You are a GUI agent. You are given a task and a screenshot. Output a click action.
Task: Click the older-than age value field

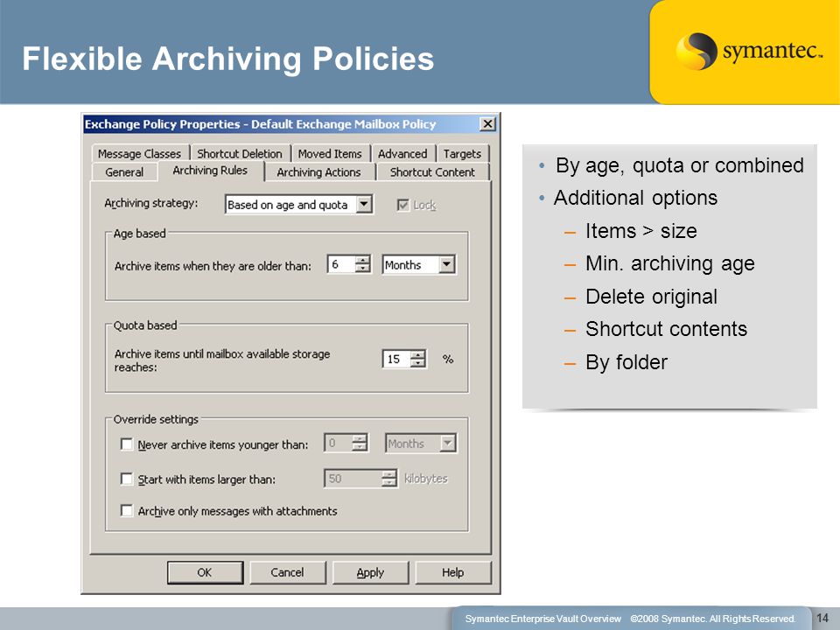(x=341, y=264)
